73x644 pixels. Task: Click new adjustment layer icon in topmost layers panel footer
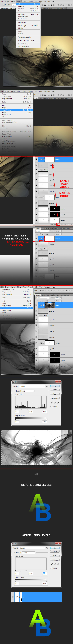(61, 224)
